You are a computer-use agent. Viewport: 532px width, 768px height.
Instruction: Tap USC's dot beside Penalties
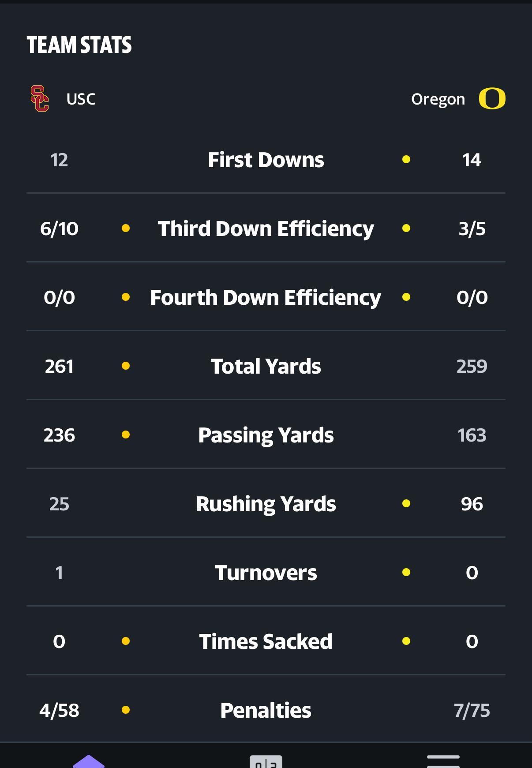(126, 710)
